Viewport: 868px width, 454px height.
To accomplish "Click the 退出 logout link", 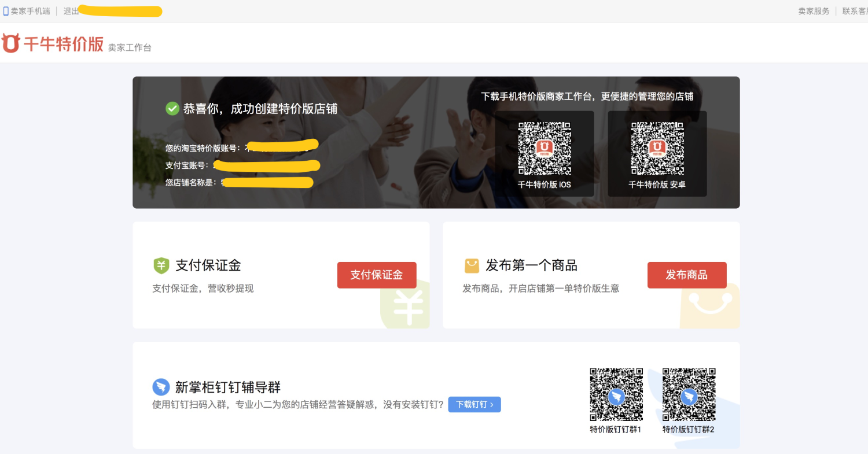I will click(x=71, y=11).
